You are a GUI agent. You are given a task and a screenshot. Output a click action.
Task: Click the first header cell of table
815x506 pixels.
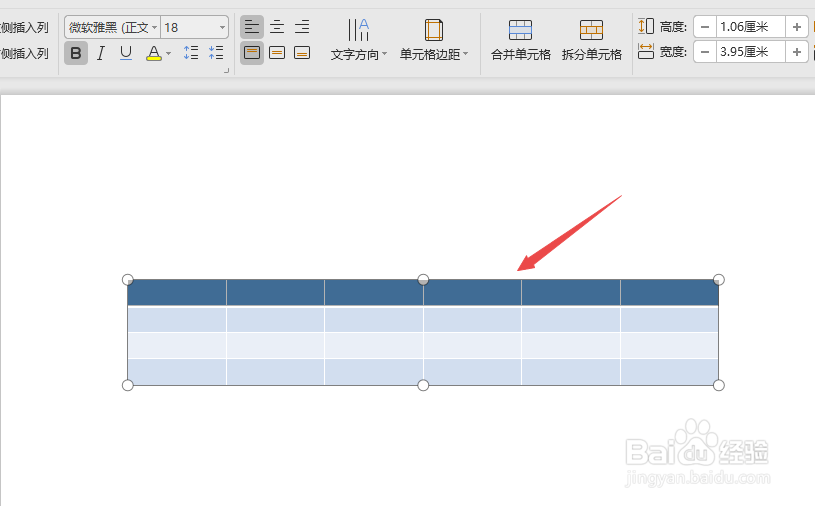click(177, 292)
